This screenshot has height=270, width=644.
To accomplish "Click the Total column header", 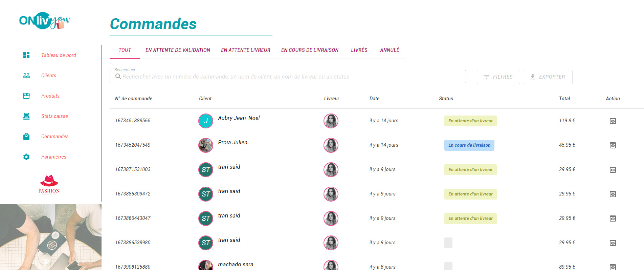I will coord(564,99).
